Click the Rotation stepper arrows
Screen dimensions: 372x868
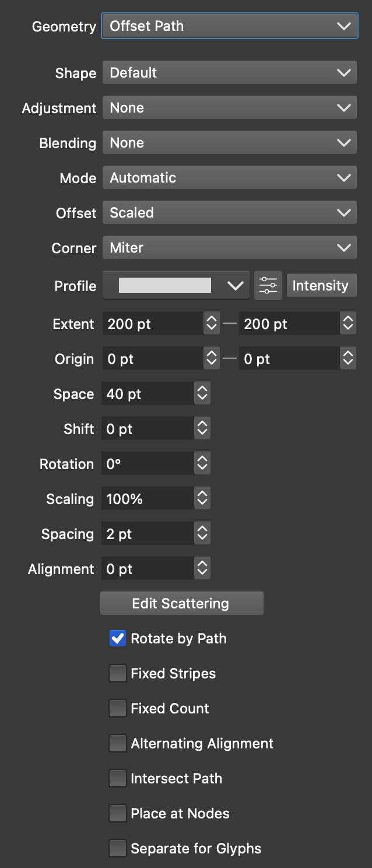pos(202,464)
